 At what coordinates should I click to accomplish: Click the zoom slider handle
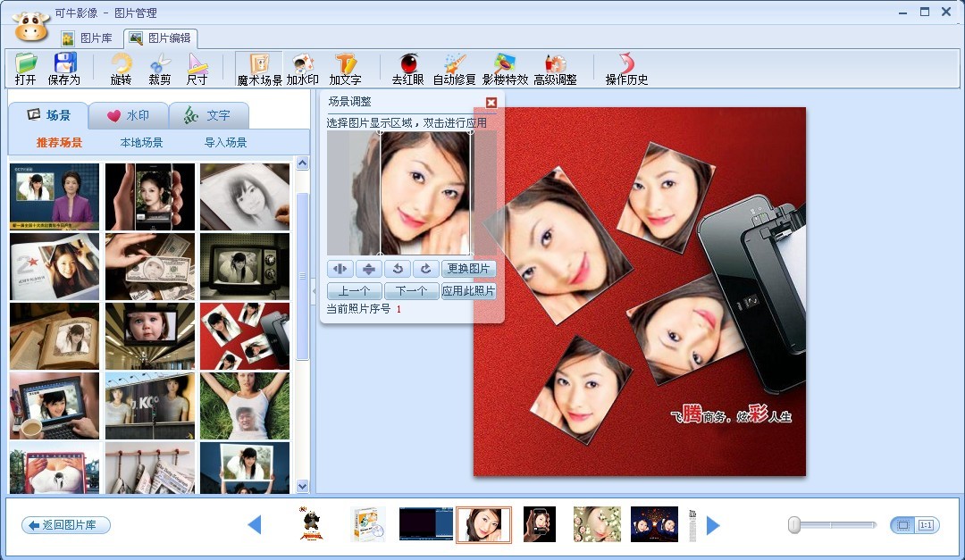[x=794, y=525]
